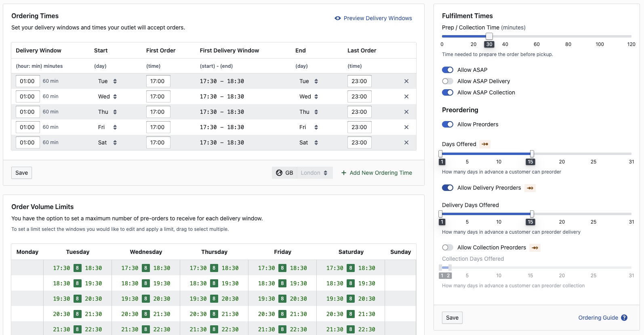Remove the Tuesday delivery window row
The image size is (644, 335).
point(406,81)
